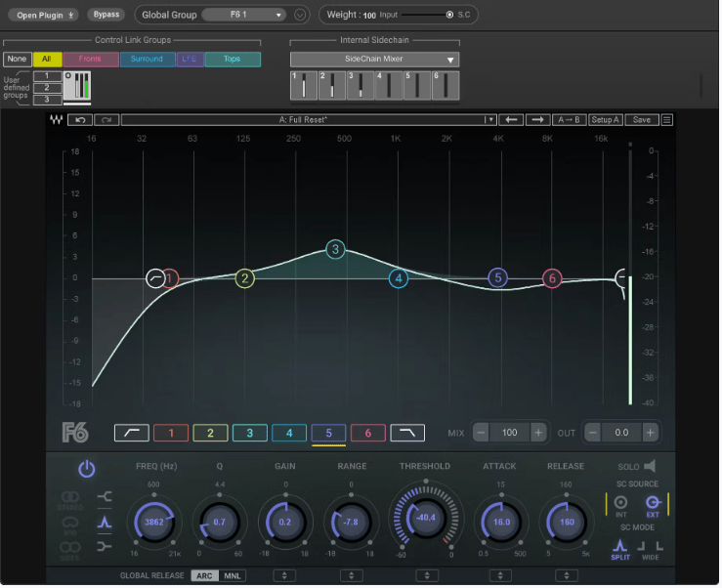722x588 pixels.
Task: Select the low-pass filter band button
Action: [x=407, y=434]
